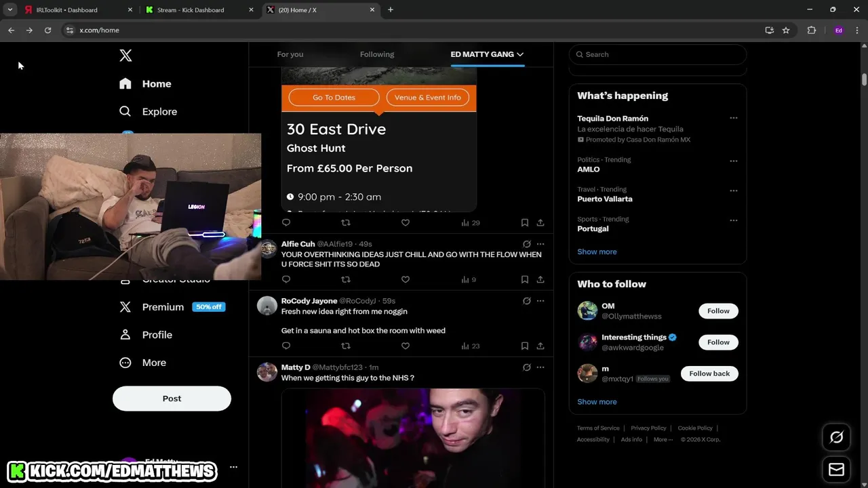Screen dimensions: 868x488
Task: Show more under Who to follow
Action: pyautogui.click(x=597, y=402)
